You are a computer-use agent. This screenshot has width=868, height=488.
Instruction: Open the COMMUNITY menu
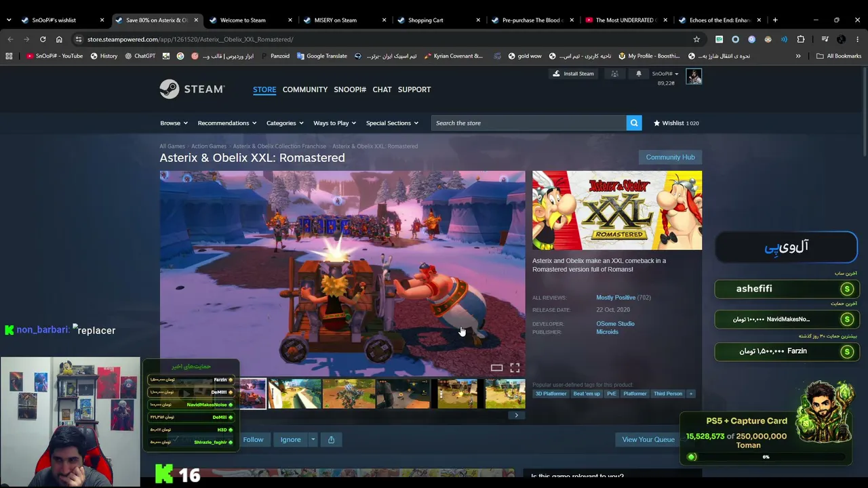tap(305, 89)
